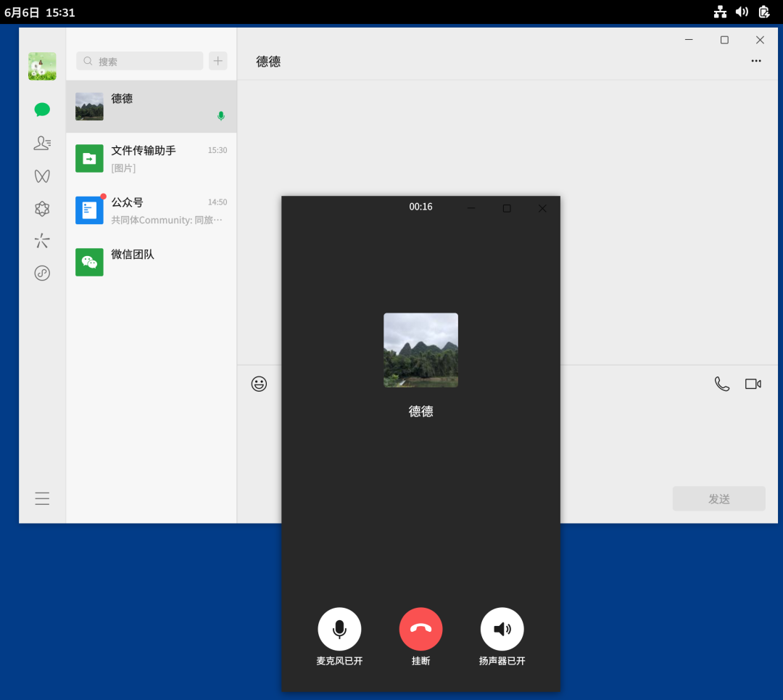Maximize the voice call window

(507, 208)
